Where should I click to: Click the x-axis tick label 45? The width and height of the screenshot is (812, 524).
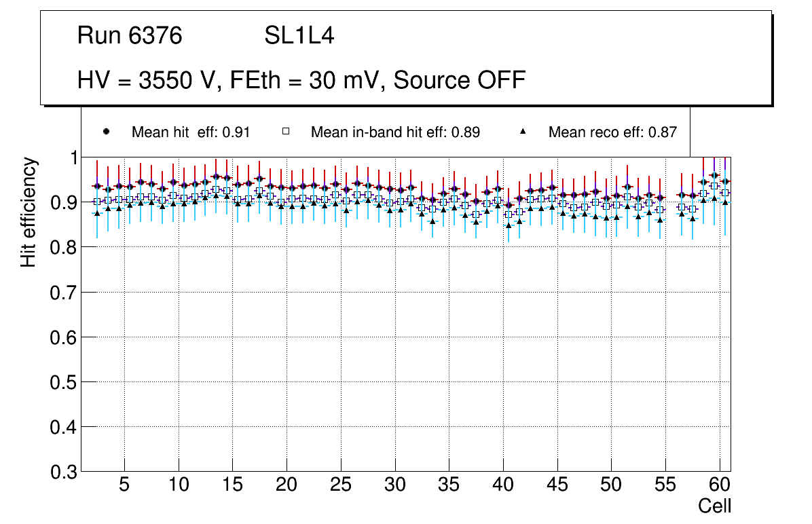(557, 485)
